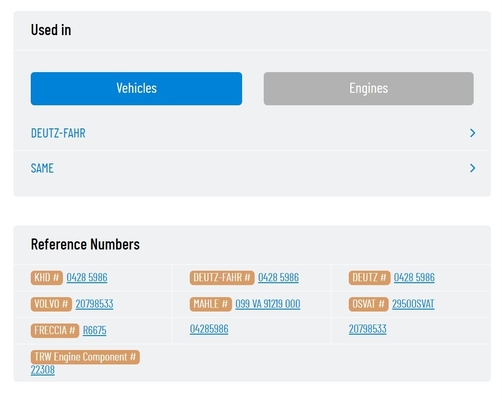Open unlabeled reference 20798533 link
The width and height of the screenshot is (502, 400).
click(367, 329)
